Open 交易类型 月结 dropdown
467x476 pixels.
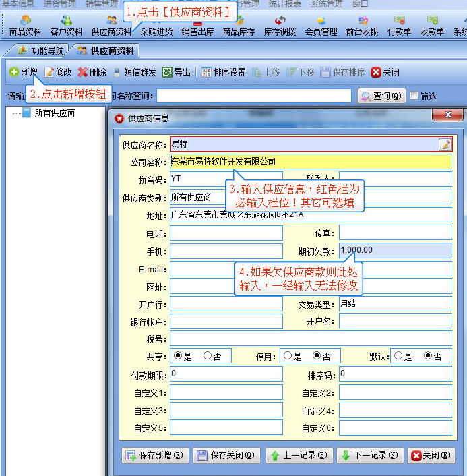396,304
